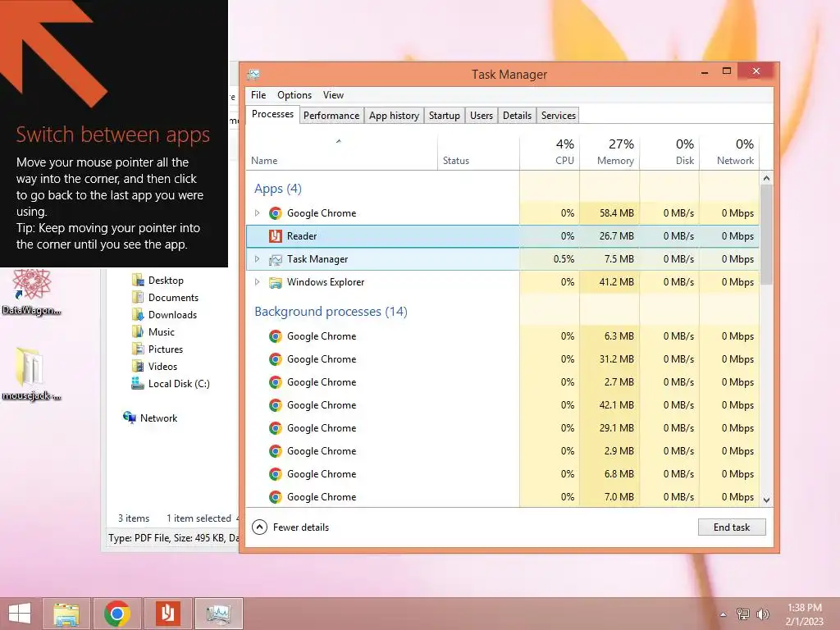Image resolution: width=840 pixels, height=630 pixels.
Task: Click the Background processes (14) header
Action: 331,312
